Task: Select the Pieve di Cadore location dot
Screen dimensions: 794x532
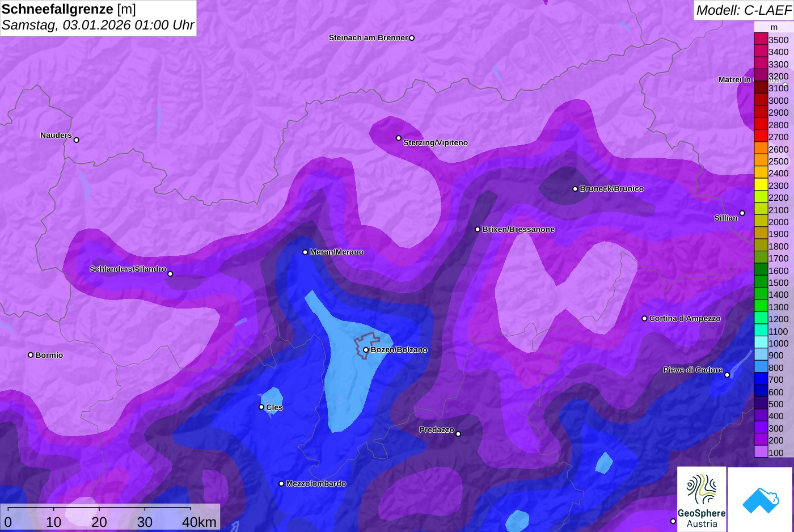Action: [727, 374]
